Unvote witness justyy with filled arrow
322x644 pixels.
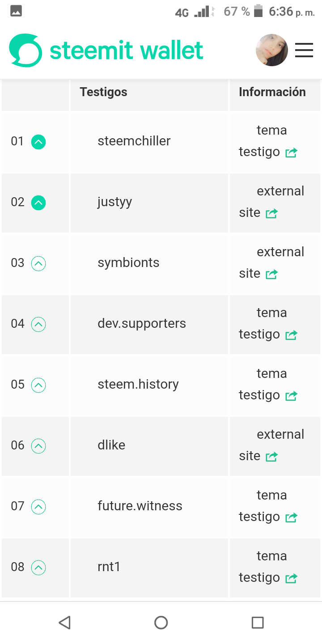[38, 203]
